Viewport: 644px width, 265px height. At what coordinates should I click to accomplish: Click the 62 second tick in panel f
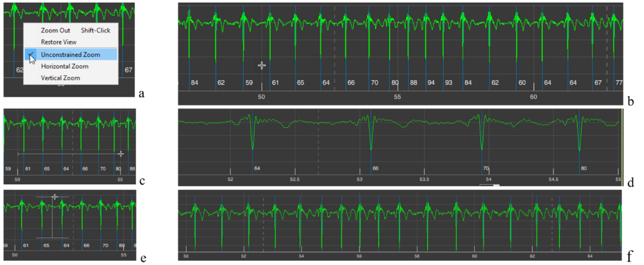(x=532, y=256)
